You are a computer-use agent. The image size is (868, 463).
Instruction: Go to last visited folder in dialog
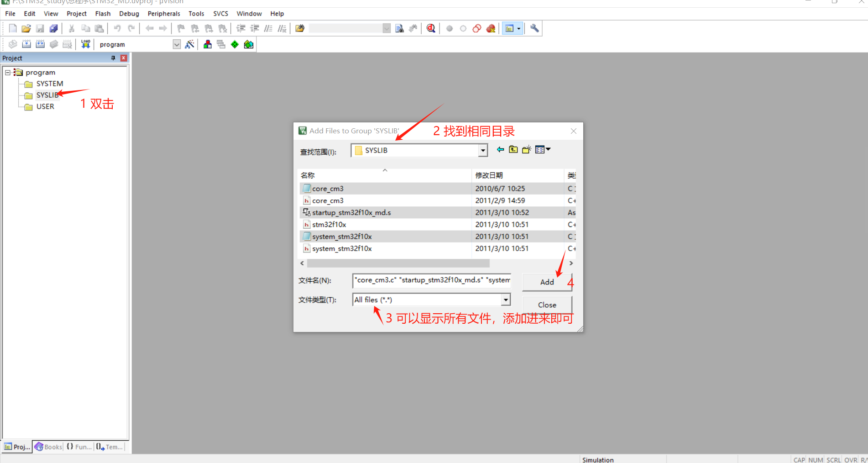[500, 150]
